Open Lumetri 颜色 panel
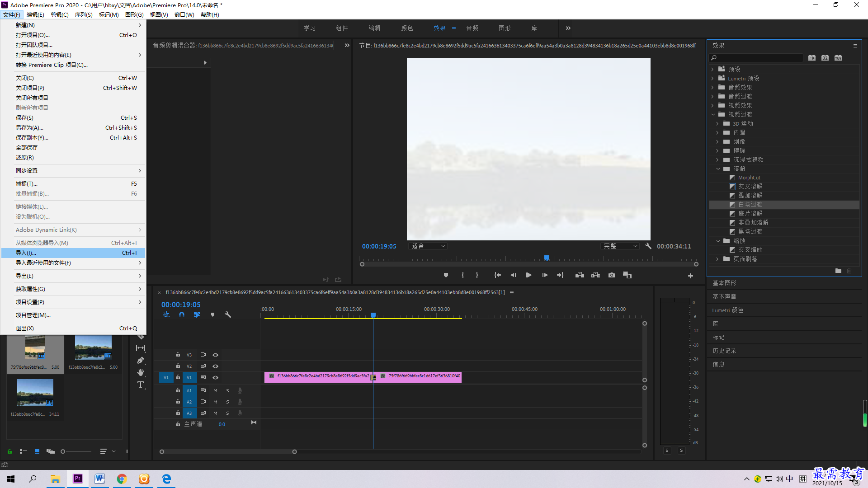The image size is (868, 488). [x=727, y=310]
